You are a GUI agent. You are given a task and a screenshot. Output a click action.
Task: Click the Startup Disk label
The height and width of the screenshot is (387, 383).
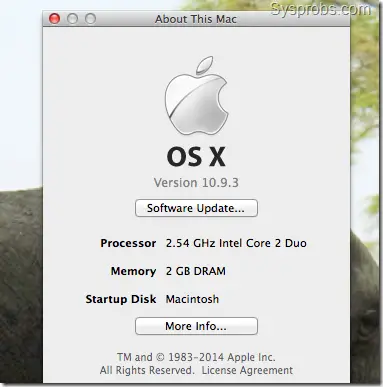pyautogui.click(x=121, y=299)
